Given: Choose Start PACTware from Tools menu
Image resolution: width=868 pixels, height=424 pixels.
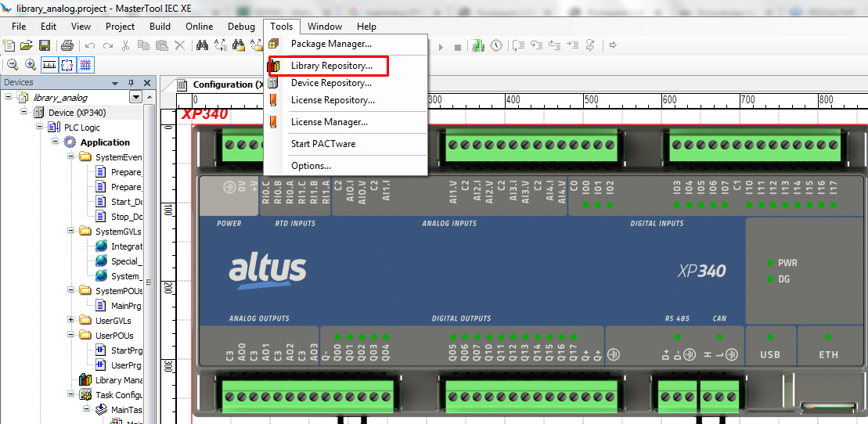Looking at the screenshot, I should 345,143.
